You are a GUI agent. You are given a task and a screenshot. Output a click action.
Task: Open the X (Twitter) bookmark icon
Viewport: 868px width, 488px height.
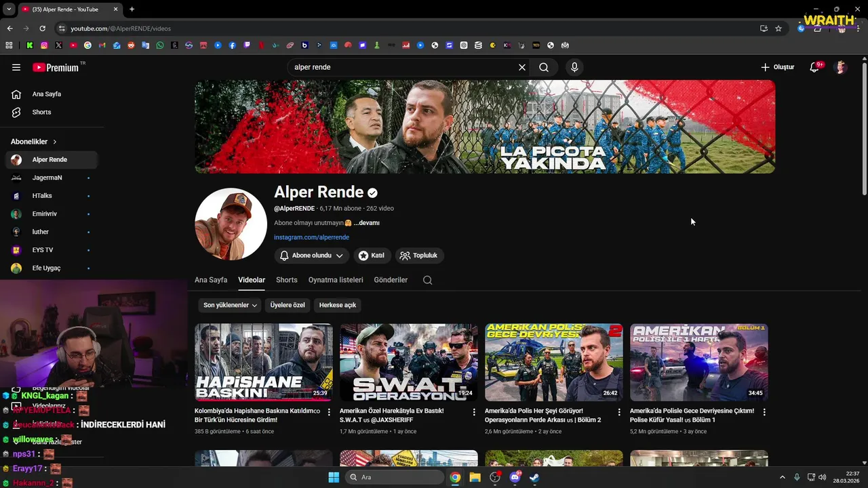[x=58, y=45]
